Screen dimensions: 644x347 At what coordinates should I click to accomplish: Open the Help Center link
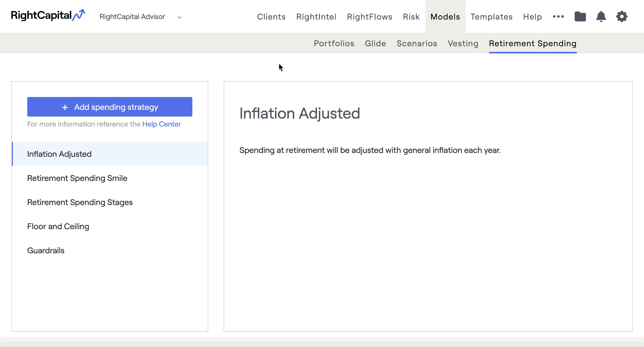(x=162, y=124)
